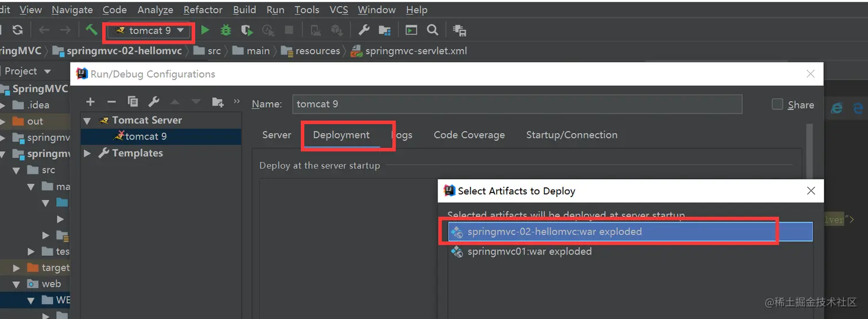Open the Window menu

click(x=377, y=10)
